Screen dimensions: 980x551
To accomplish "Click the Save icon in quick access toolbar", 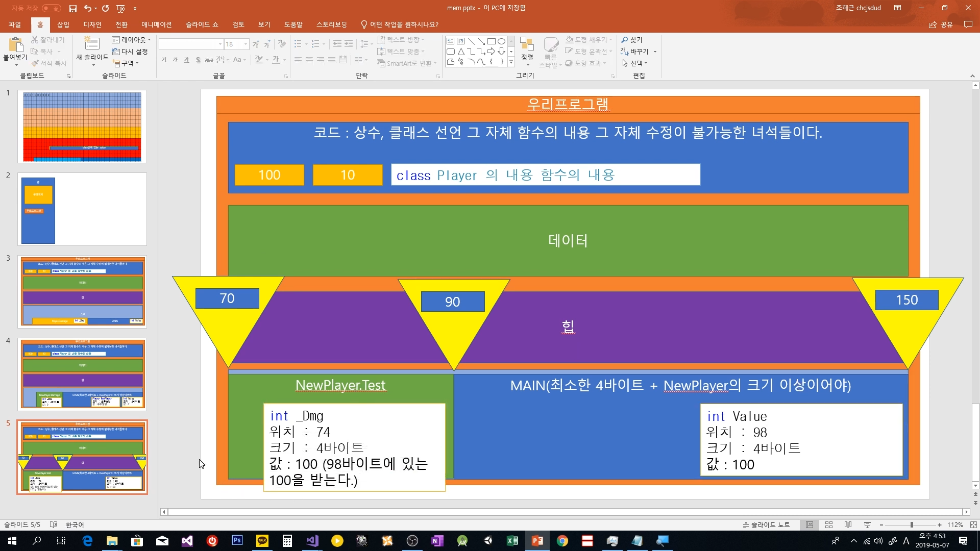I will click(x=73, y=8).
